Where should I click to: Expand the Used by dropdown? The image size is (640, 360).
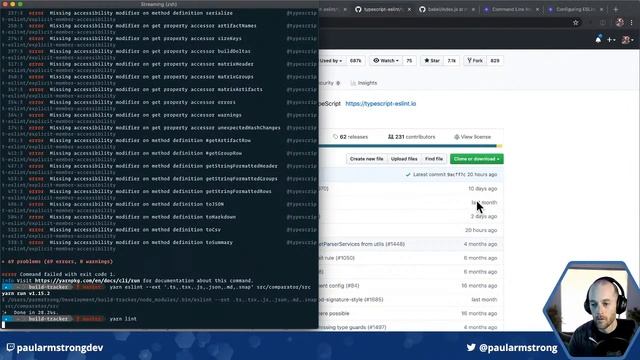[x=331, y=60]
